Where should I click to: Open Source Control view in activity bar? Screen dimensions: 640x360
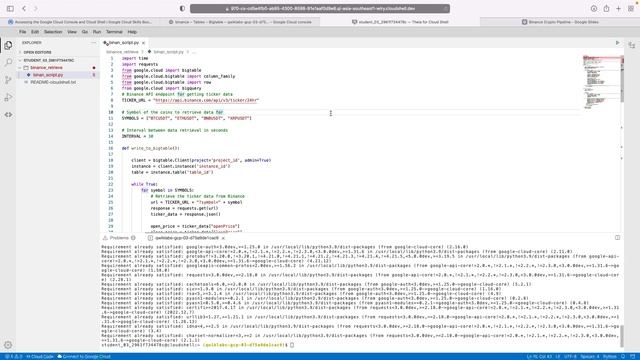click(8, 80)
